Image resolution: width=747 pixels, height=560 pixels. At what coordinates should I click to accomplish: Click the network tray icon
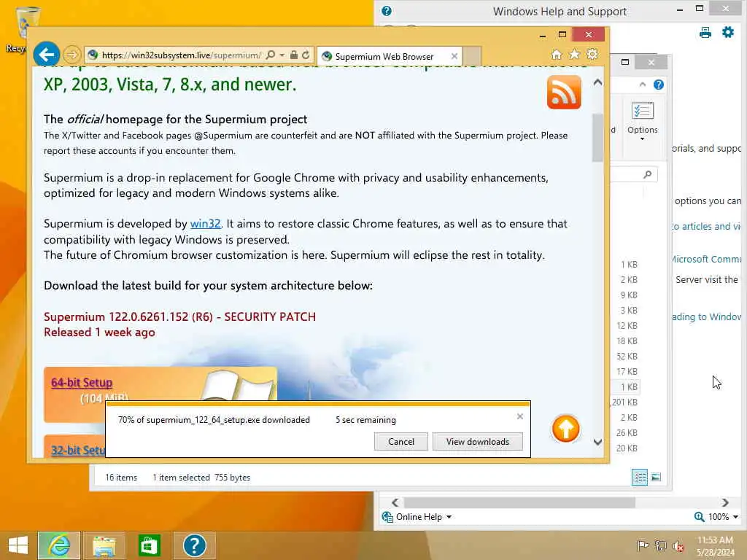point(660,545)
